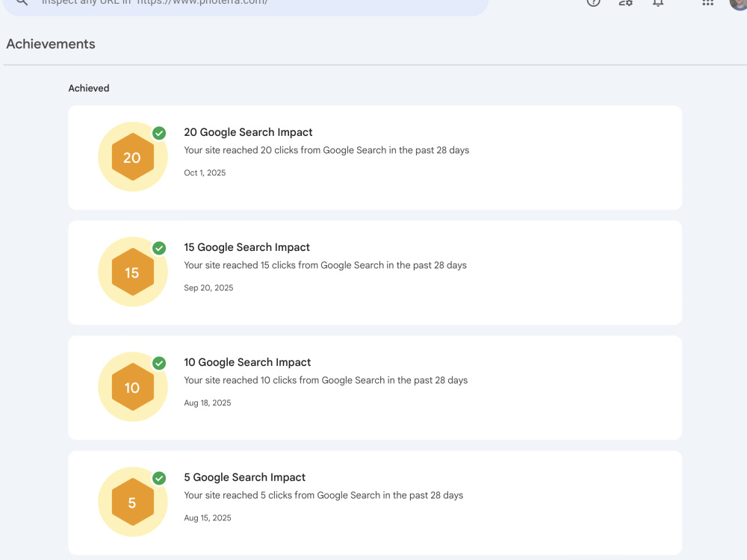The width and height of the screenshot is (747, 560).
Task: Open the help question mark icon
Action: [x=593, y=2]
